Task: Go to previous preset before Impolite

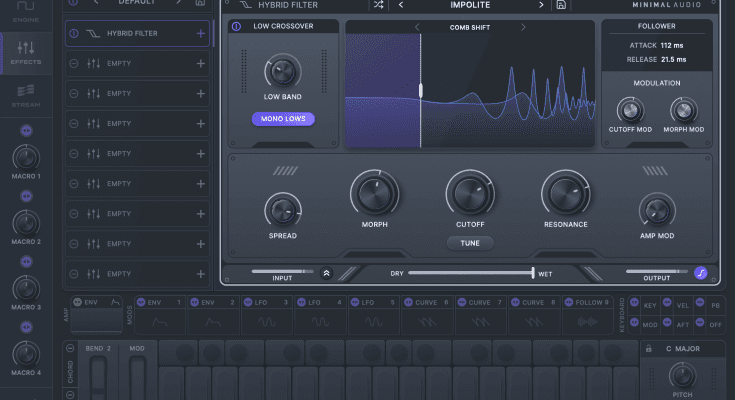Action: point(400,5)
